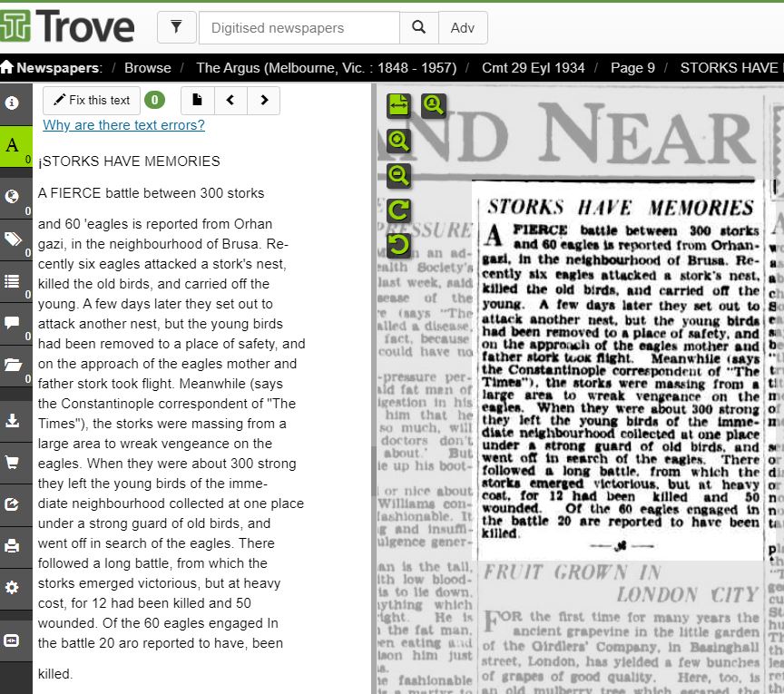The image size is (784, 694).
Task: Open Page 9 breadcrumb
Action: (x=632, y=67)
